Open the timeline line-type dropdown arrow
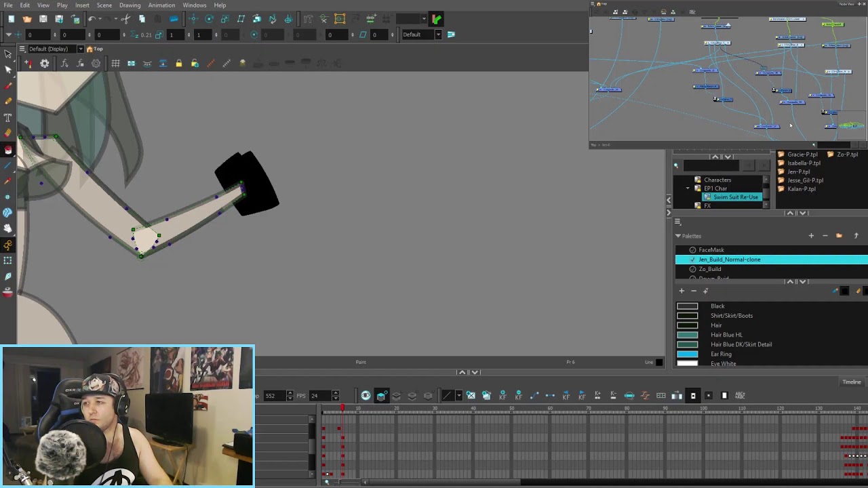This screenshot has width=868, height=488. [458, 396]
